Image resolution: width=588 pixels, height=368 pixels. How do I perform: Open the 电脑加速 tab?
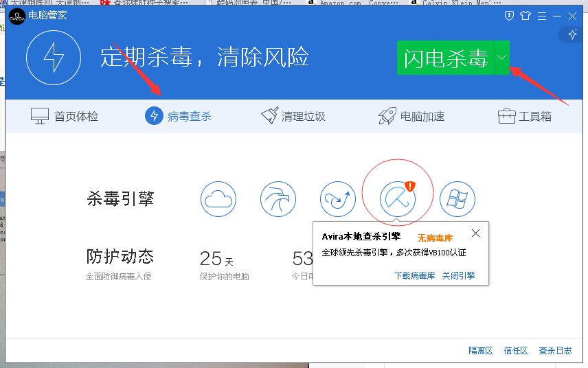[x=411, y=116]
